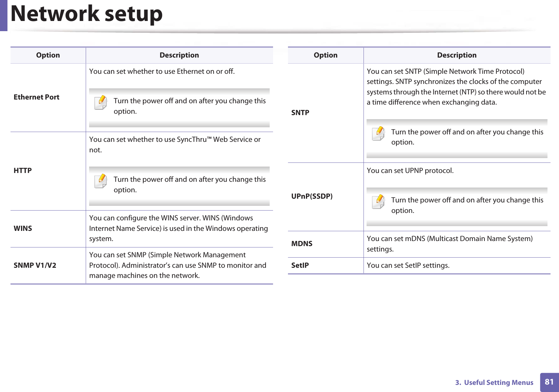Click the Description header above the SNTP text
Screen dimensions: 559x392
point(457,55)
